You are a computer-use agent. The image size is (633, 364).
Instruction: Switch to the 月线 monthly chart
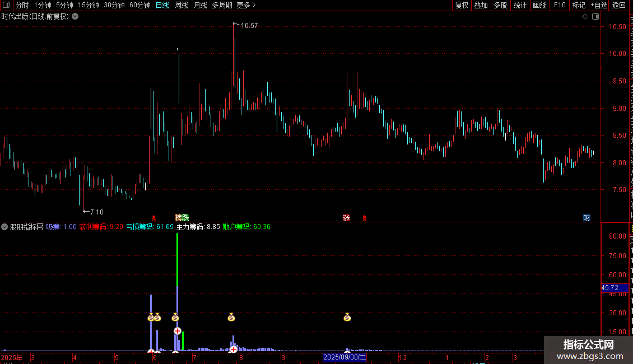point(200,5)
